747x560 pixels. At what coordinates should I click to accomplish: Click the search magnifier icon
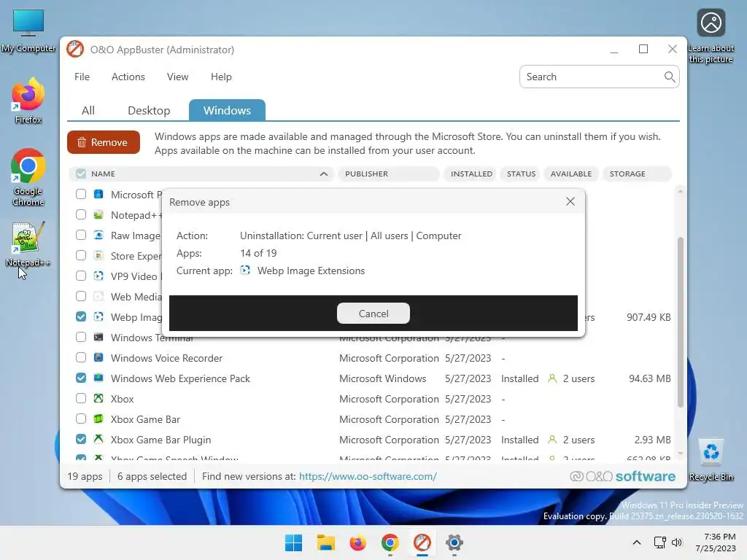point(670,77)
